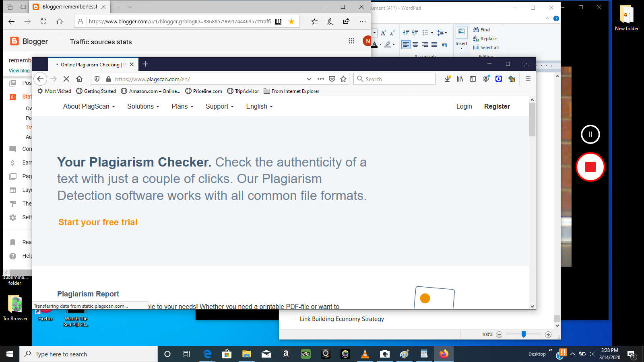The width and height of the screenshot is (644, 362).
Task: Save the PlagScan page to Pocket
Action: pos(332,79)
